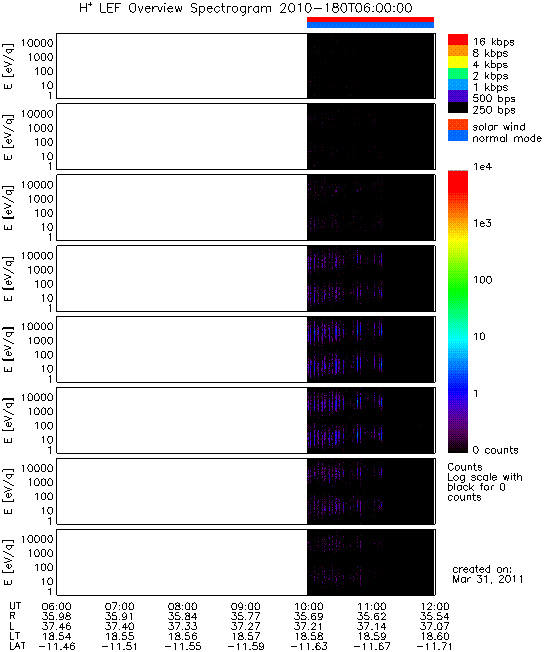Click the '0 counts' color bar label
This screenshot has height=652, width=544.
click(495, 450)
